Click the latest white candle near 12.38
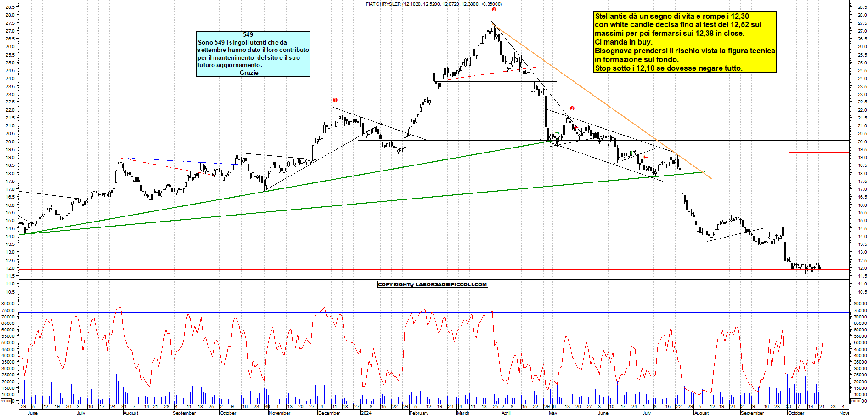Image resolution: width=868 pixels, height=415 pixels. (x=824, y=263)
